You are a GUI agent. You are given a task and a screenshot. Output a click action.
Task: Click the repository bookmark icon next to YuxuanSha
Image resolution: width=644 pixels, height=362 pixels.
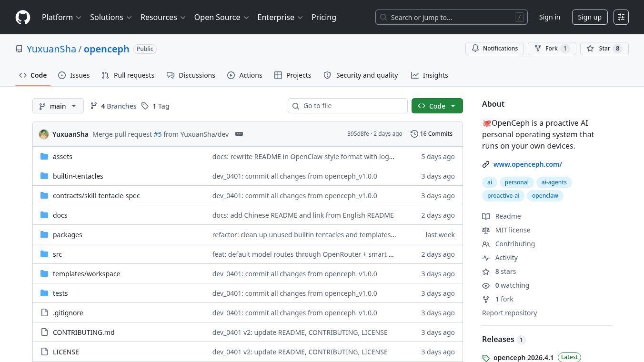coord(19,49)
